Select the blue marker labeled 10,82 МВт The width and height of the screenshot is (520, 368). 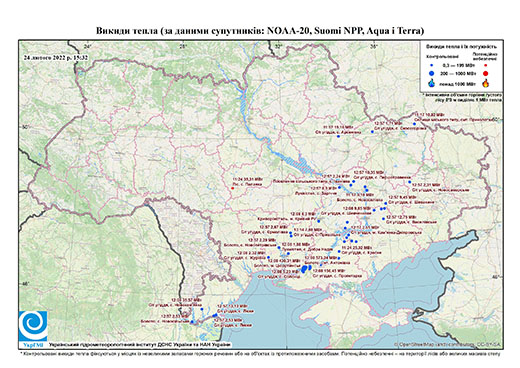pos(414,124)
